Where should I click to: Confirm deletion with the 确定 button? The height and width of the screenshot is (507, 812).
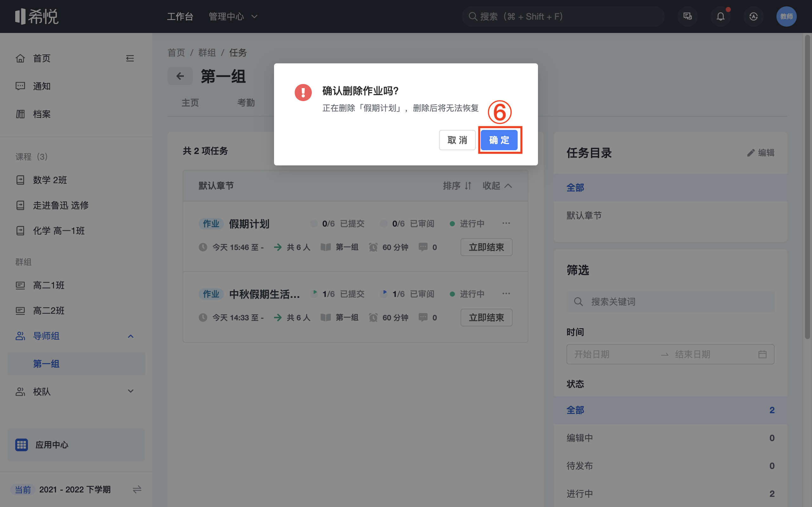tap(499, 140)
